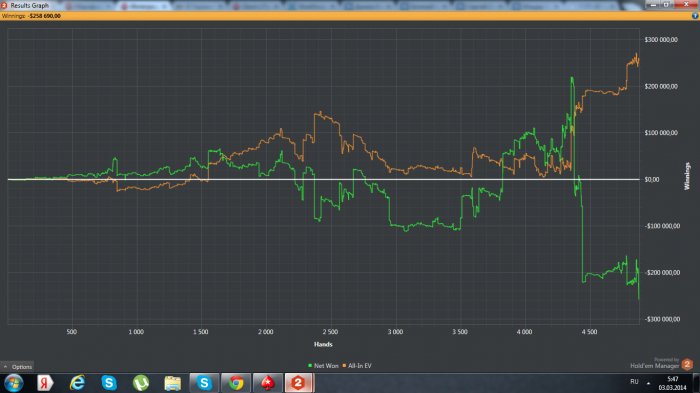Viewport: 700px width, 393px height.
Task: Switch to the Google Chrome window
Action: 236,383
